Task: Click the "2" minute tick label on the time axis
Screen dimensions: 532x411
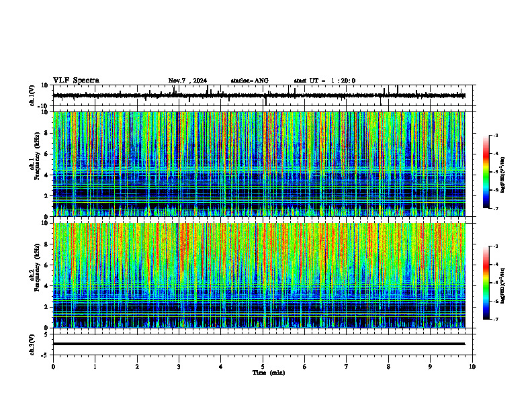Action: coord(137,367)
